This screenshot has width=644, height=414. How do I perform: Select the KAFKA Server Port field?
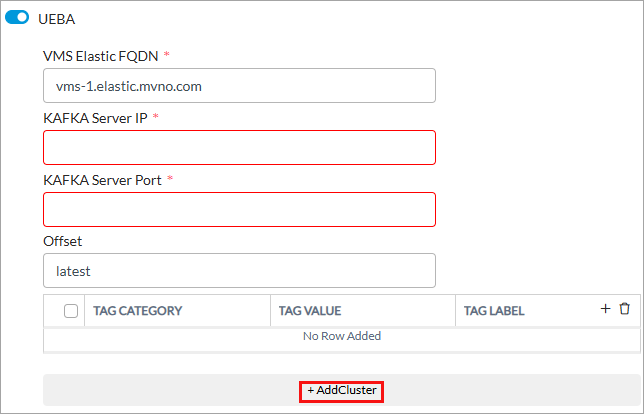point(239,210)
